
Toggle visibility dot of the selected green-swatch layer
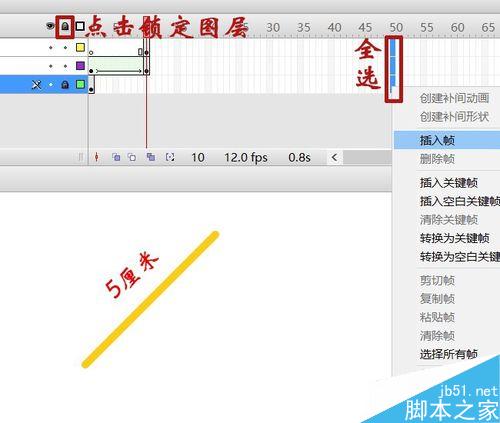pos(51,85)
